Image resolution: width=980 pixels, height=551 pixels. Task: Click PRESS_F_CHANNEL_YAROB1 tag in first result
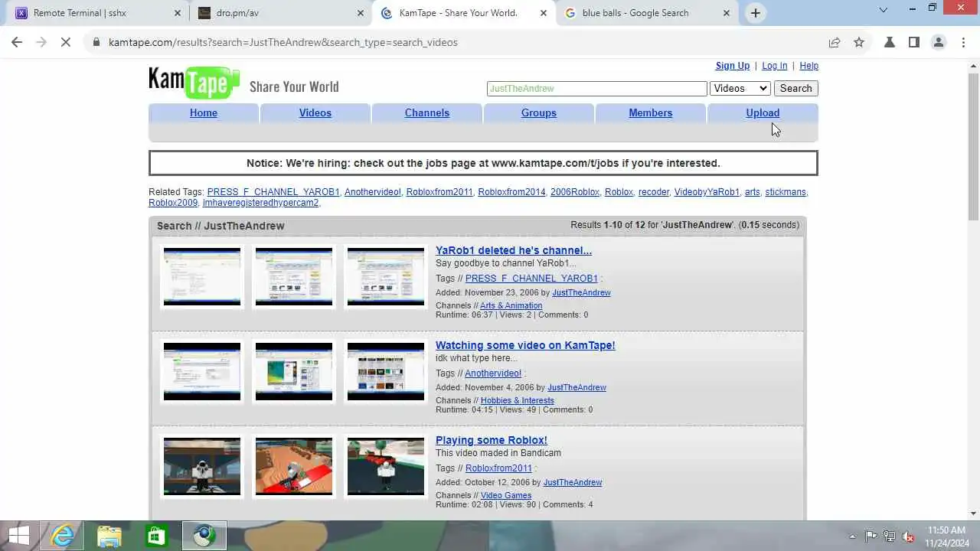tap(531, 279)
